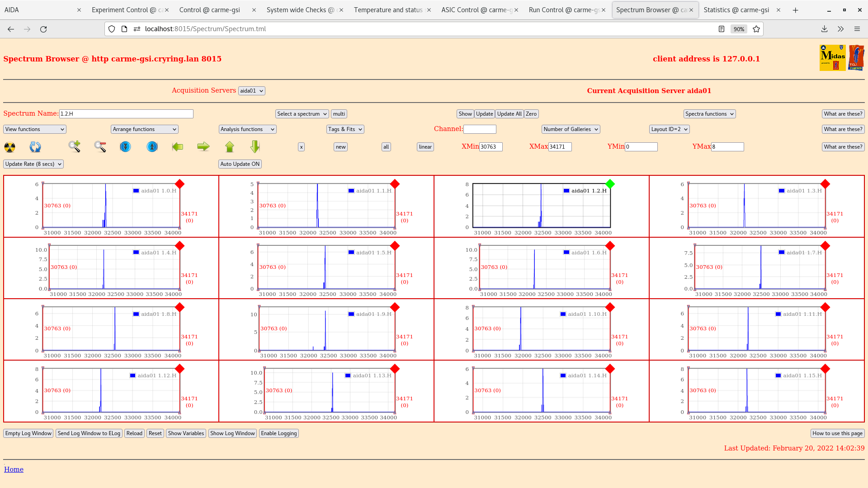Image resolution: width=868 pixels, height=488 pixels.
Task: Select the zoom out magnifier icon
Action: [x=100, y=146]
